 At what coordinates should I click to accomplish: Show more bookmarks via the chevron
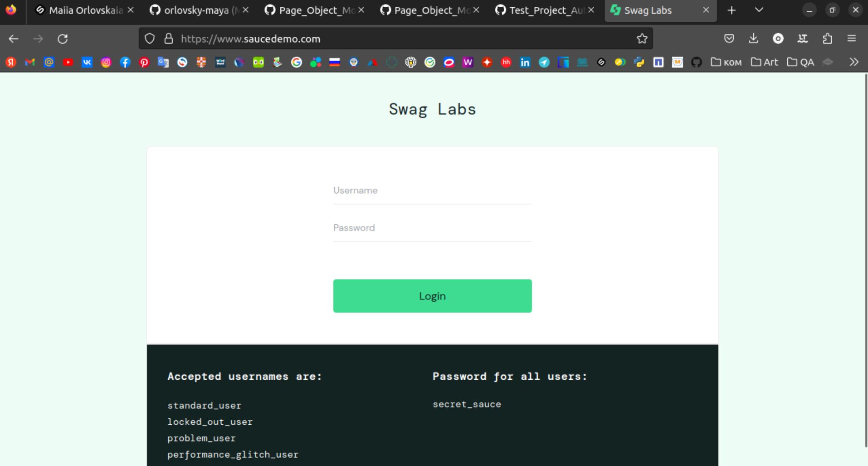854,62
